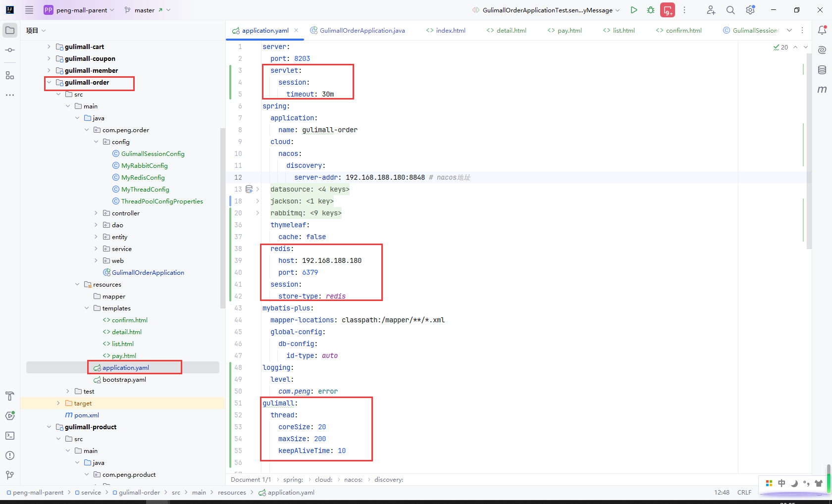832x504 pixels.
Task: Expand the gulimall-cart module
Action: tap(49, 47)
